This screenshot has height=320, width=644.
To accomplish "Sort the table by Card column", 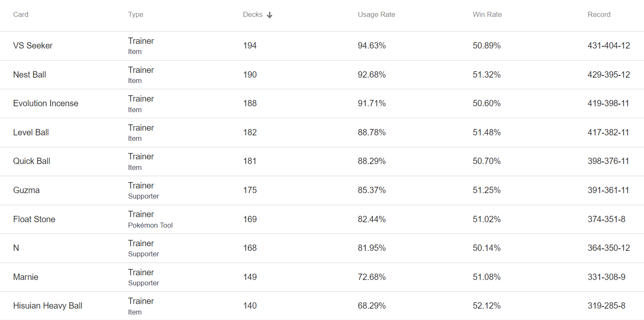I will point(21,14).
